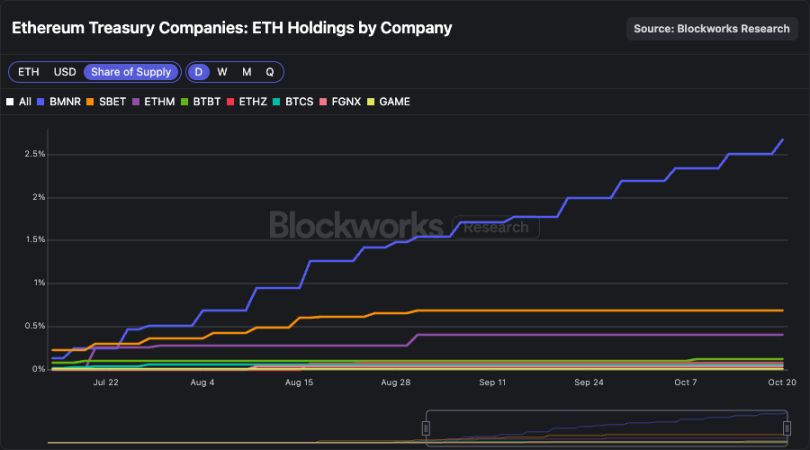This screenshot has height=450, width=810.
Task: Toggle the BMNR series in legend
Action: coord(60,101)
